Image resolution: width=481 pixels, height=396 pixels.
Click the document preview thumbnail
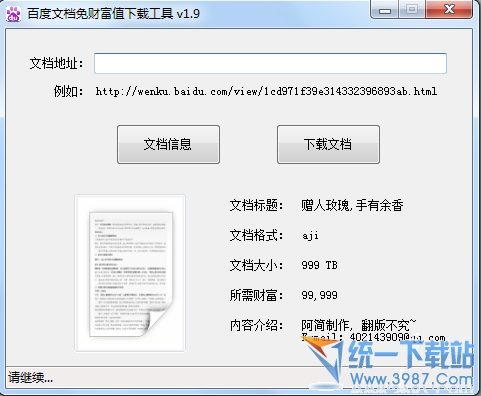pos(130,273)
